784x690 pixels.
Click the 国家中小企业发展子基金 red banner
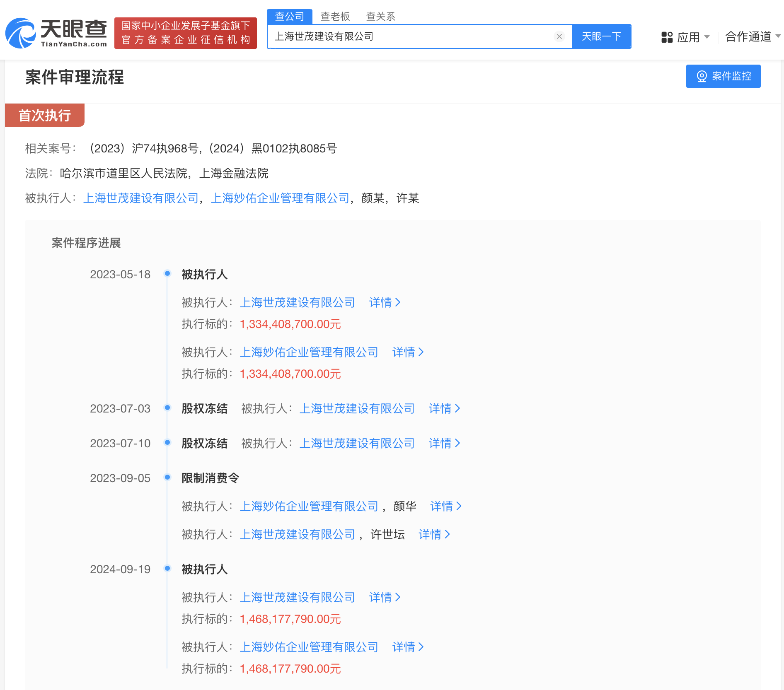coord(186,33)
